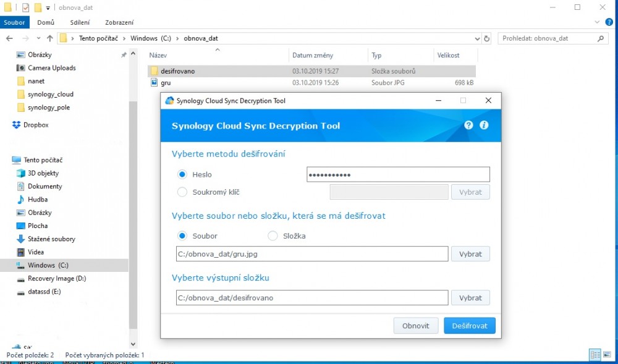Click the up arrow navigation icon
This screenshot has width=618, height=364.
tap(50, 38)
